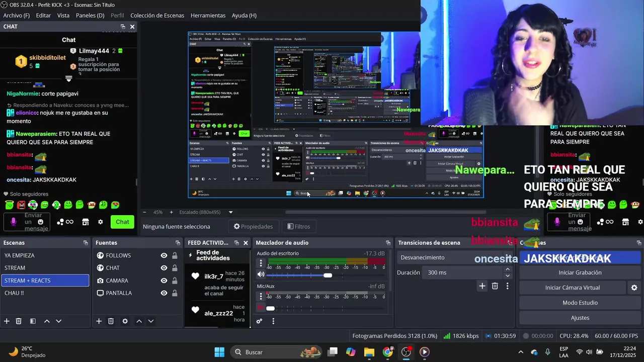Open chat settings gear icon

coord(100,222)
